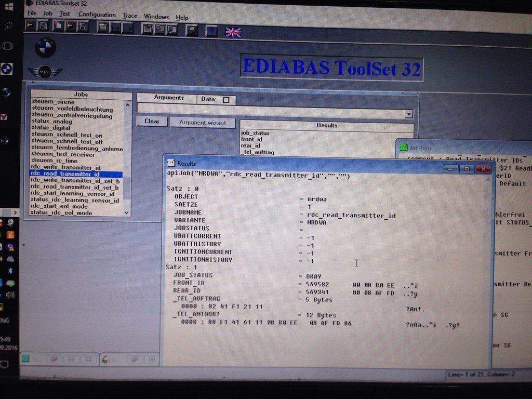This screenshot has width=532, height=399.
Task: Click the Argument wizard button
Action: [x=202, y=123]
